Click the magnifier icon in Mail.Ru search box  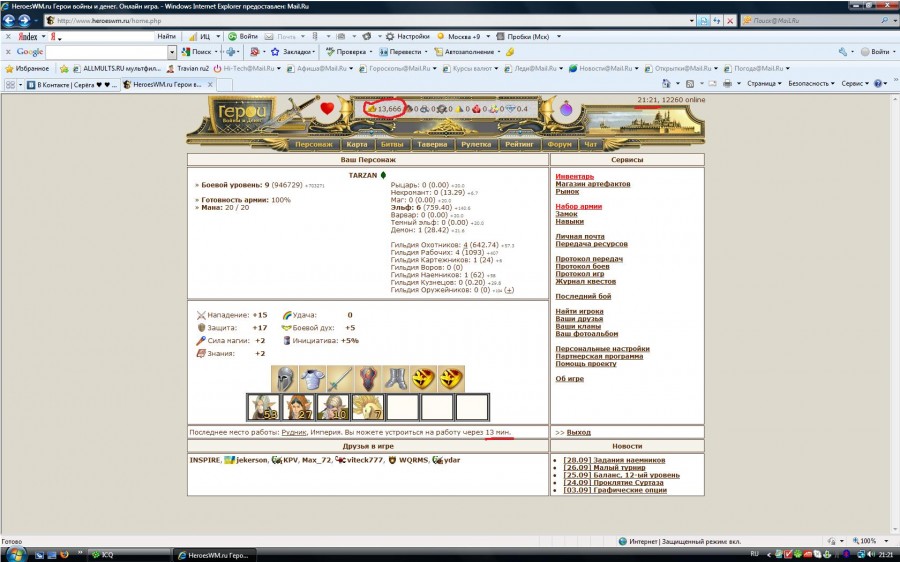885,20
